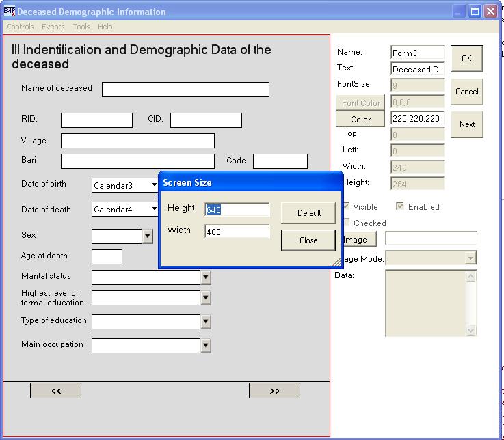The image size is (504, 440).
Task: Click the Code input box
Action: click(280, 161)
